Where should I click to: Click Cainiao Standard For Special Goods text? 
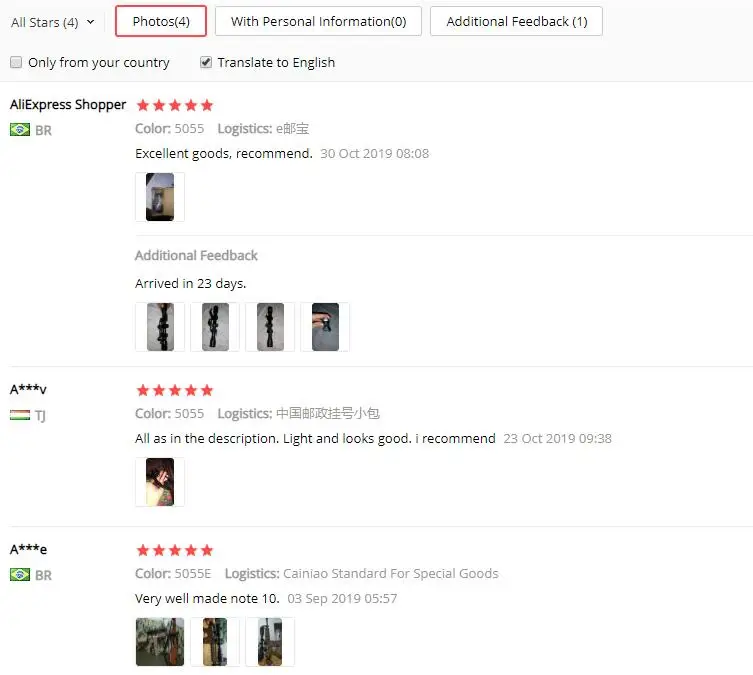click(390, 574)
